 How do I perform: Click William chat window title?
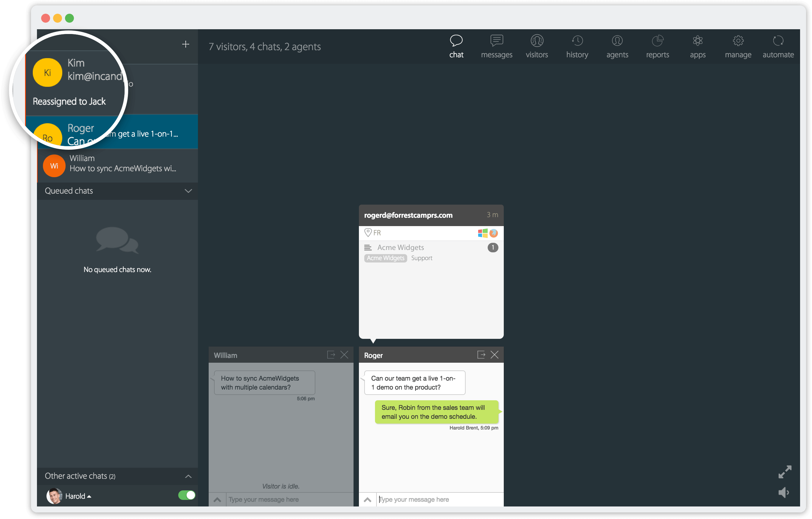(225, 355)
